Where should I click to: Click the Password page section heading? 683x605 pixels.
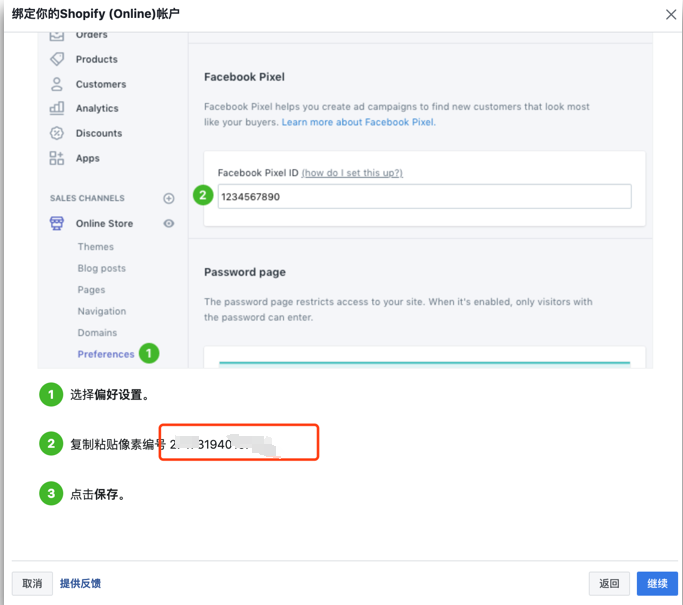245,272
